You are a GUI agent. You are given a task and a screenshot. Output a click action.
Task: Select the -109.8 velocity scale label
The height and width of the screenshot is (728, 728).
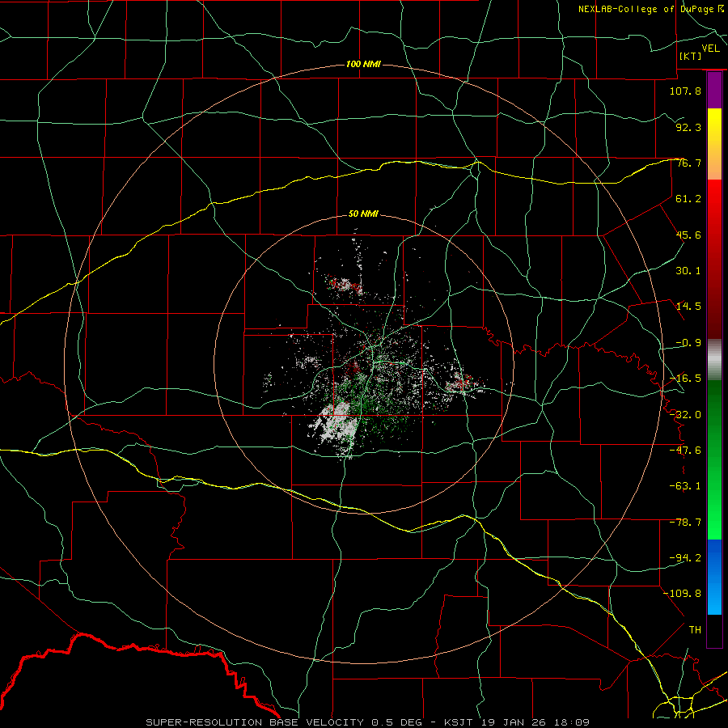pyautogui.click(x=682, y=594)
